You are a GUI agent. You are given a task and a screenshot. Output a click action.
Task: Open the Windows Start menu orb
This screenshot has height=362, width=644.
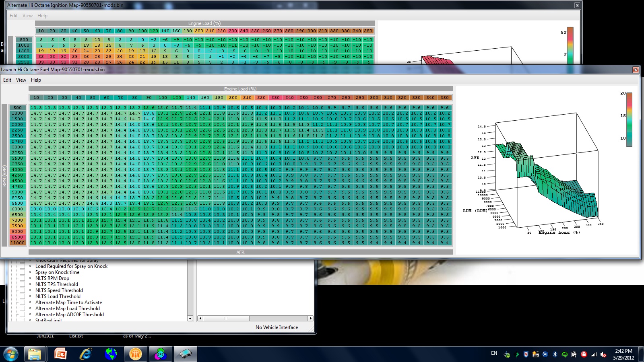(11, 354)
